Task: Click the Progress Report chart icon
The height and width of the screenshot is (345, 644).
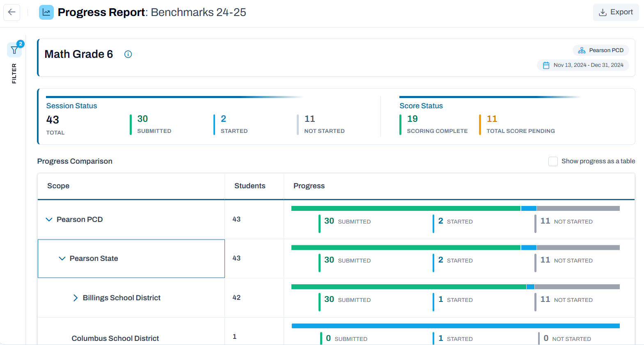Action: point(46,12)
